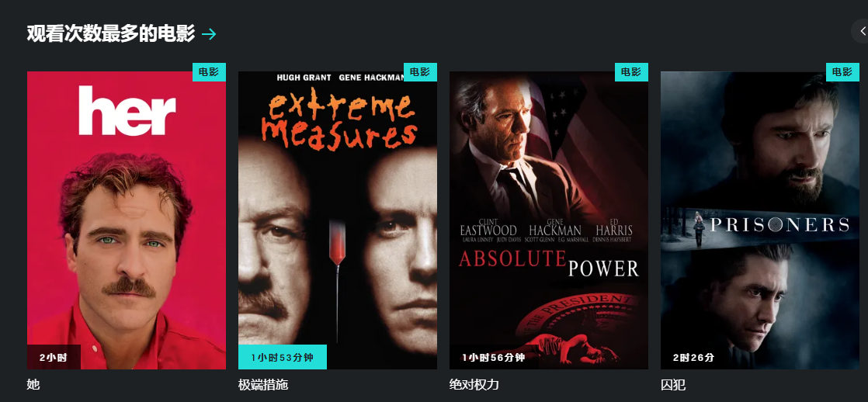The width and height of the screenshot is (868, 402).
Task: Open the 观看次数最多的电影 section heading
Action: pyautogui.click(x=111, y=34)
